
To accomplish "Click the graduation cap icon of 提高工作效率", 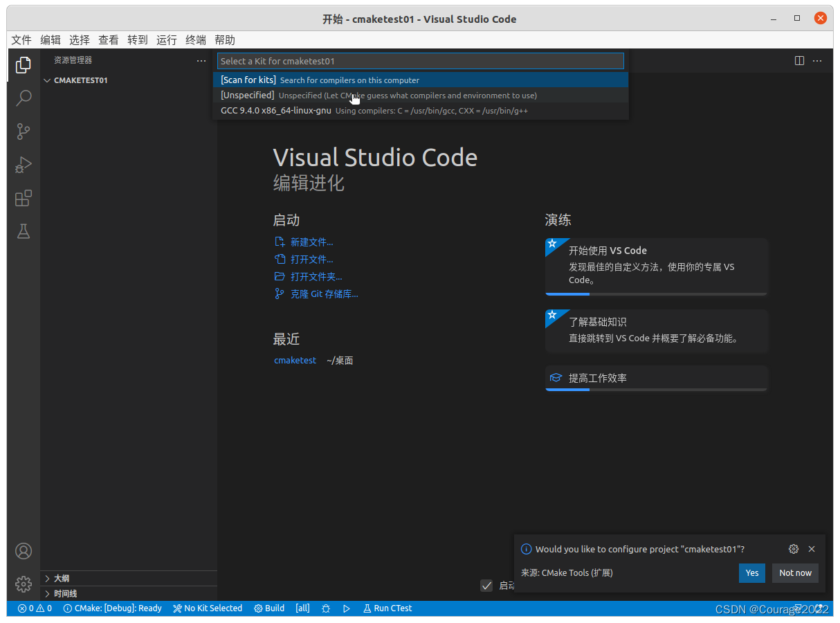I will click(x=556, y=378).
